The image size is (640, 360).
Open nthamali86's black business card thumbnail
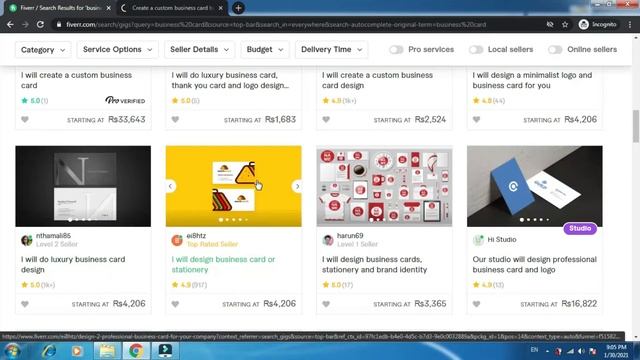[83, 186]
